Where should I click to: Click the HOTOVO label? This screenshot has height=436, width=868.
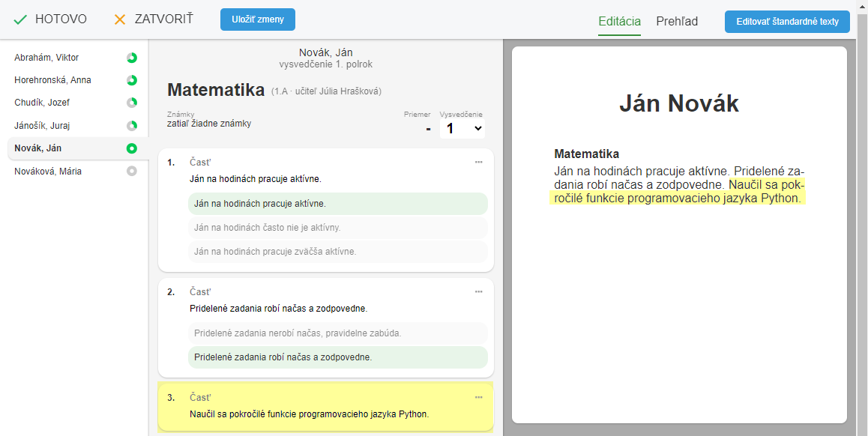61,19
